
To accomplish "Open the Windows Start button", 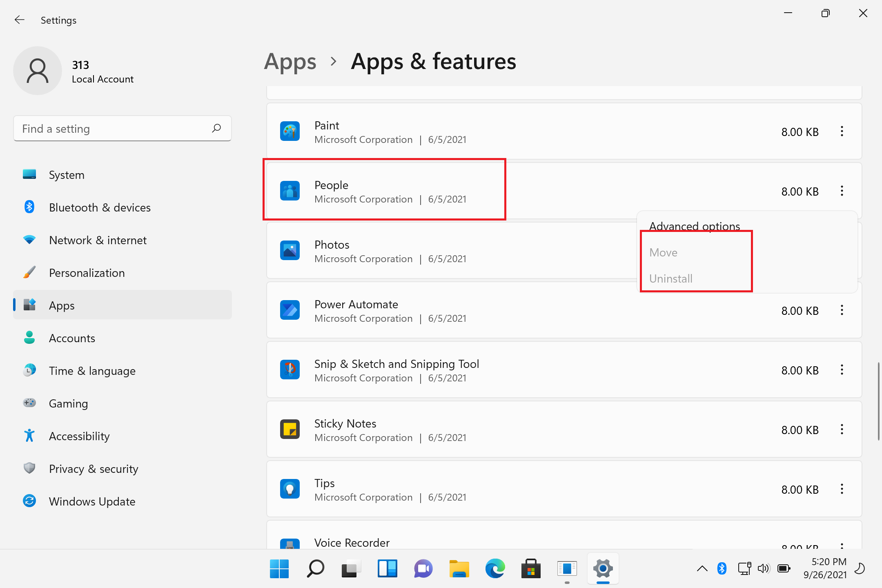I will 279,568.
